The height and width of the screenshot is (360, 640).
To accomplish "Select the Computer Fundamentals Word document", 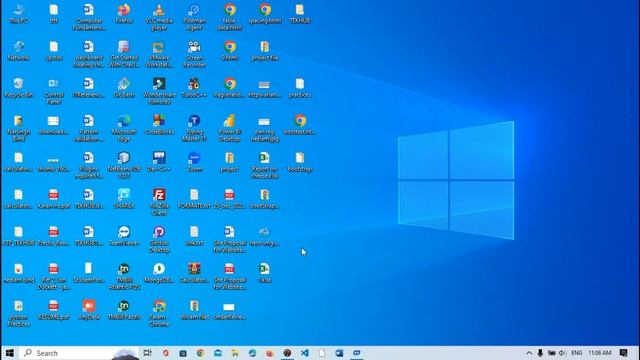I will tap(89, 17).
